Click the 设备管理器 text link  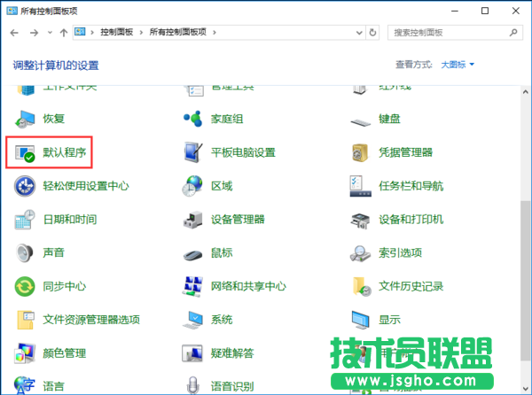pyautogui.click(x=238, y=220)
